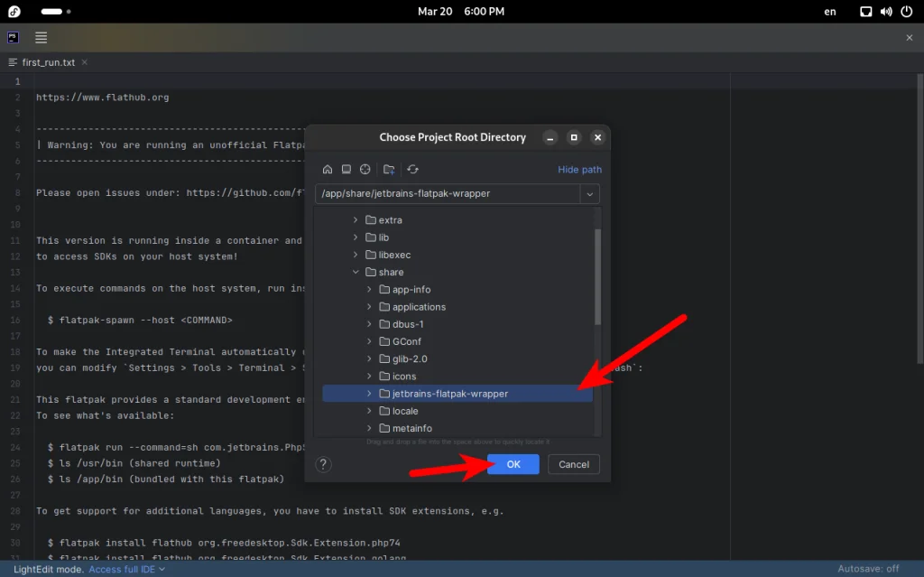The width and height of the screenshot is (924, 577).
Task: Open the help icon in the dialog corner
Action: click(324, 464)
